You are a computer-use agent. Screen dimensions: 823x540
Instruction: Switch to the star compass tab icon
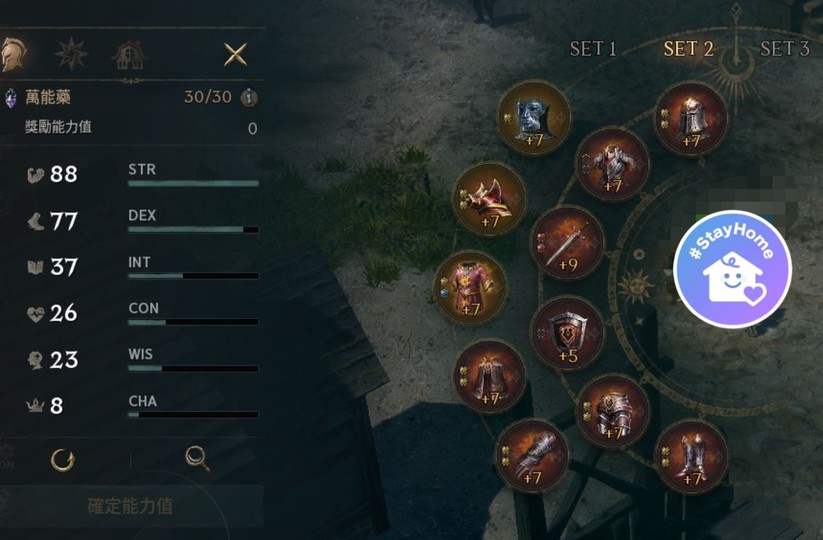71,54
